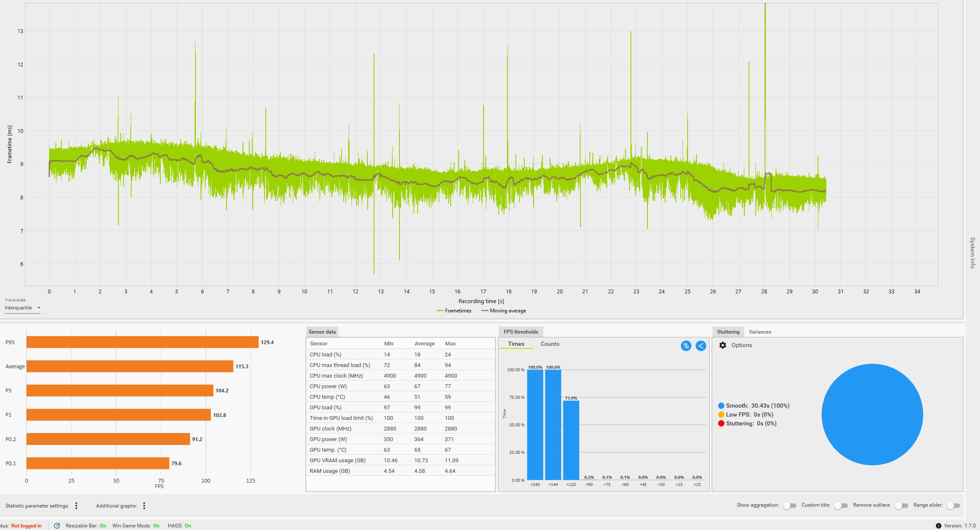Switch to the Variances tab
The height and width of the screenshot is (530, 980).
[760, 332]
